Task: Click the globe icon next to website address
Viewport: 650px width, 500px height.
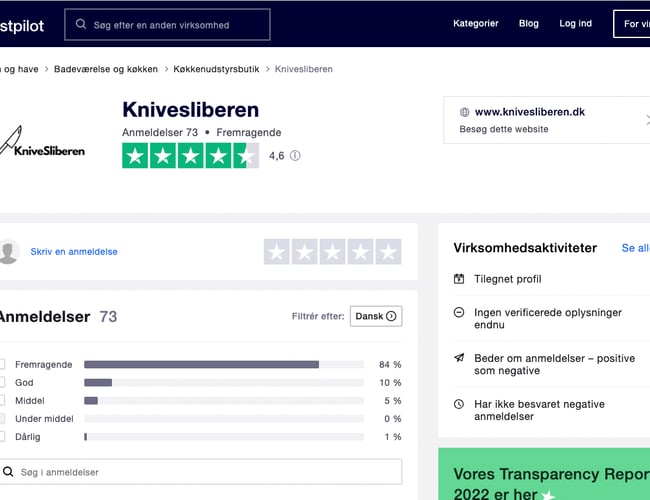Action: click(x=464, y=112)
